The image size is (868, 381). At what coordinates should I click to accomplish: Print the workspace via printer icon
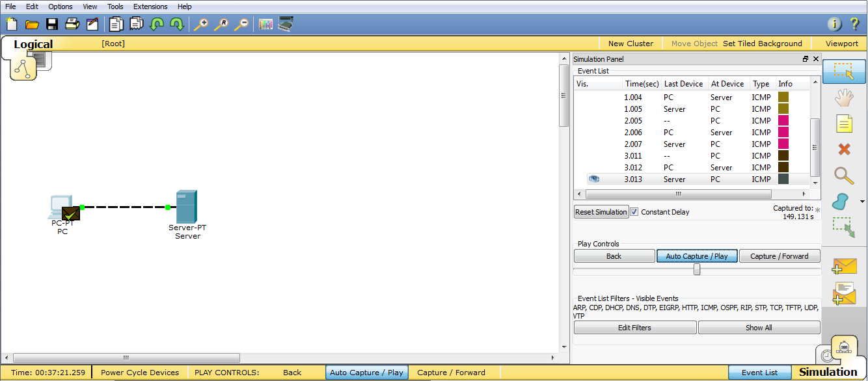pyautogui.click(x=72, y=25)
